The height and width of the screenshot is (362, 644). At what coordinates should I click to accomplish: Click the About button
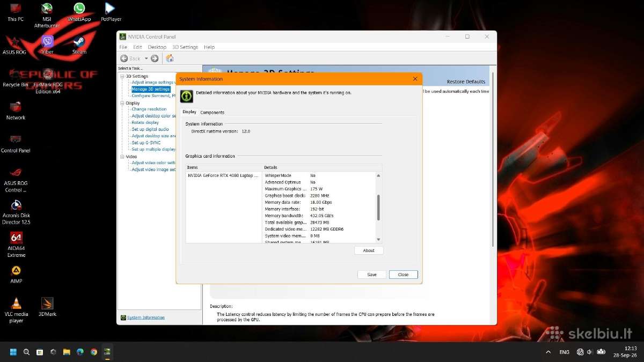pos(369,250)
